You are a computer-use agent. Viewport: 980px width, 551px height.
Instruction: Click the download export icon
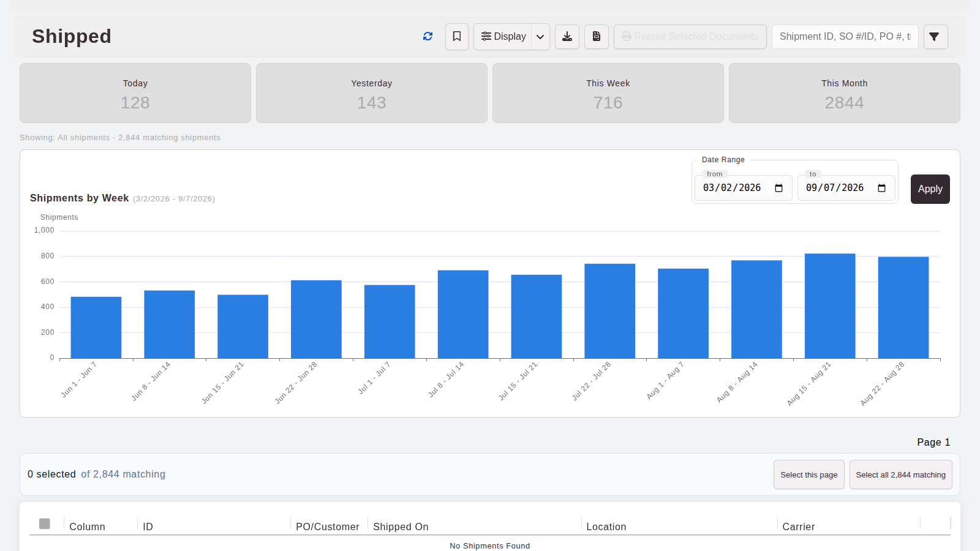pos(567,37)
